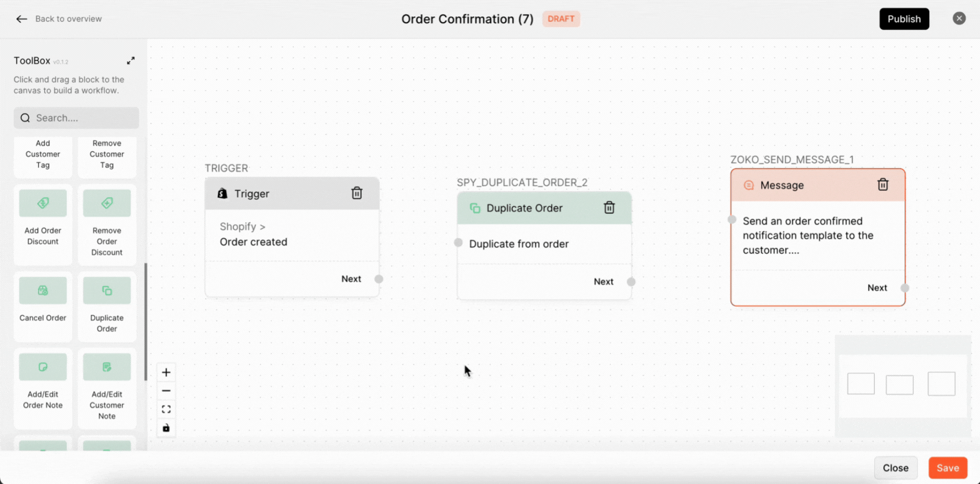Click the Trigger node Next output port
Image resolution: width=980 pixels, height=484 pixels.
point(379,279)
